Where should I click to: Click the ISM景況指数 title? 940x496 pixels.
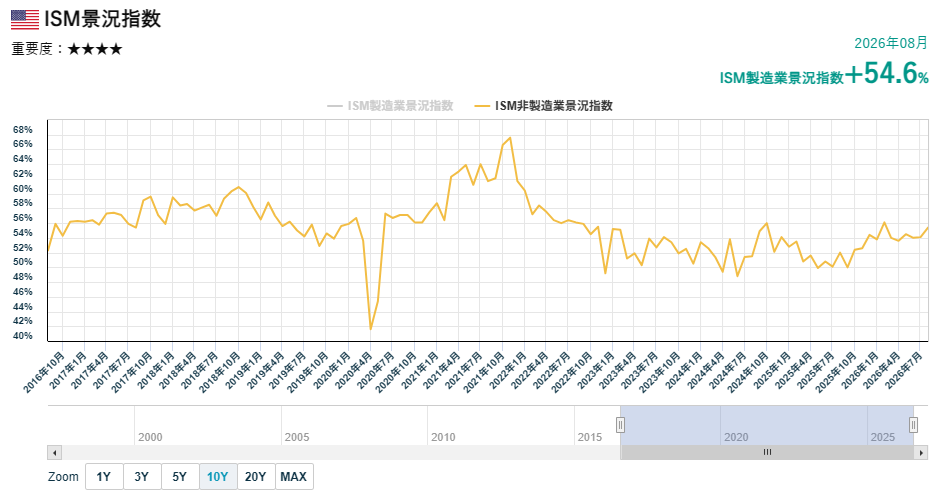(103, 19)
